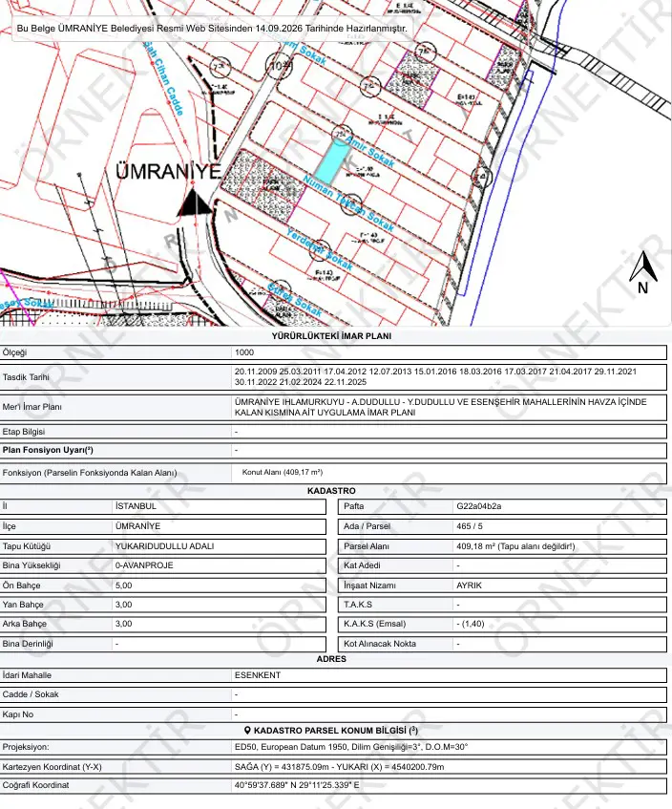Click the Tapu Kütüğü label
Image resolution: width=672 pixels, height=809 pixels.
(x=27, y=546)
